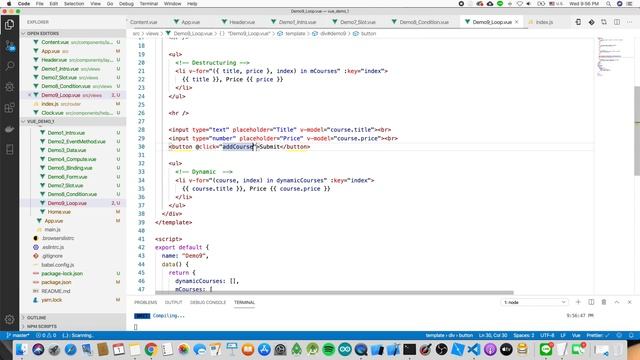Open the PROBLEMS panel tab
This screenshot has width=640, height=360.
click(x=146, y=302)
